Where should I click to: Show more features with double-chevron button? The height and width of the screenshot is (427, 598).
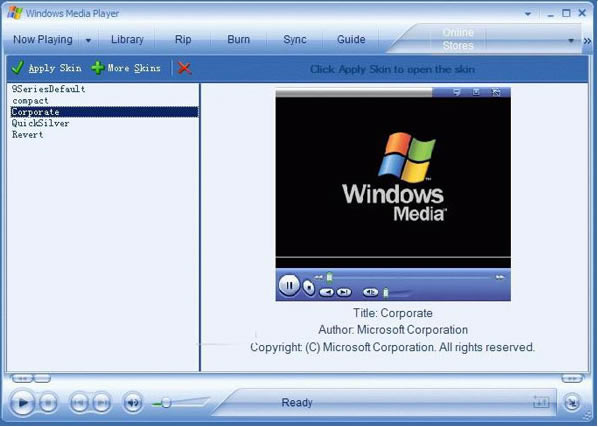pos(587,41)
